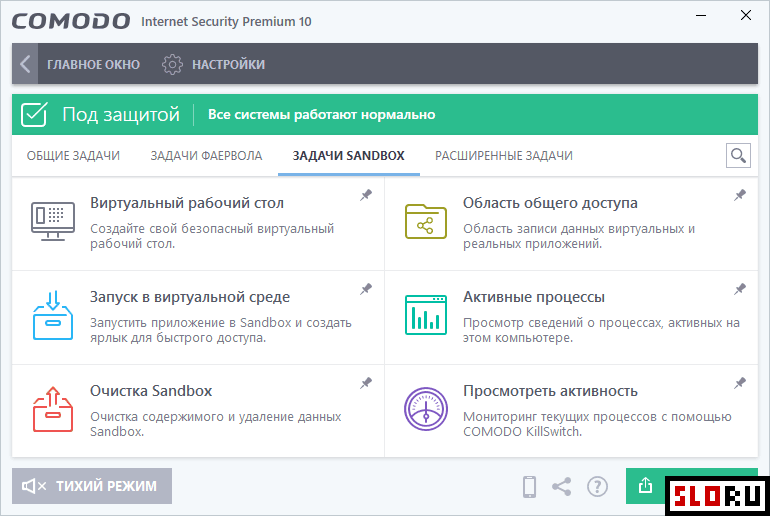This screenshot has width=770, height=516.
Task: Click the share icon at the bottom
Action: (562, 487)
